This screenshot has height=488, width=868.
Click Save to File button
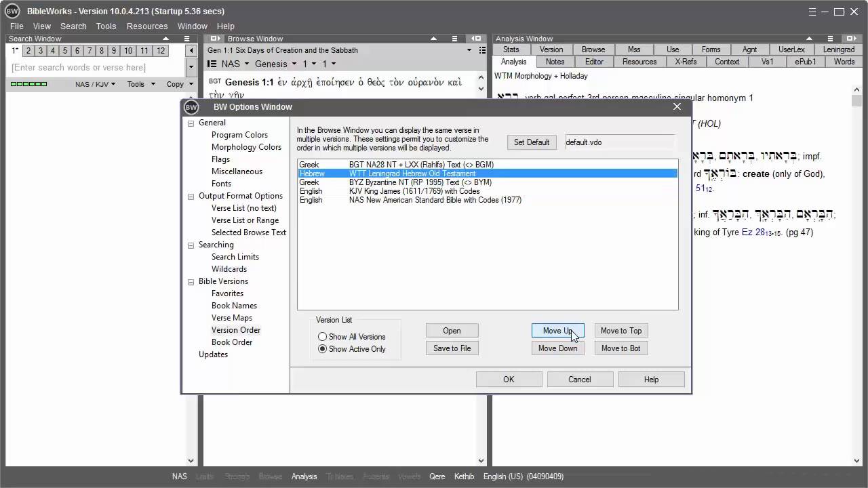click(x=452, y=348)
